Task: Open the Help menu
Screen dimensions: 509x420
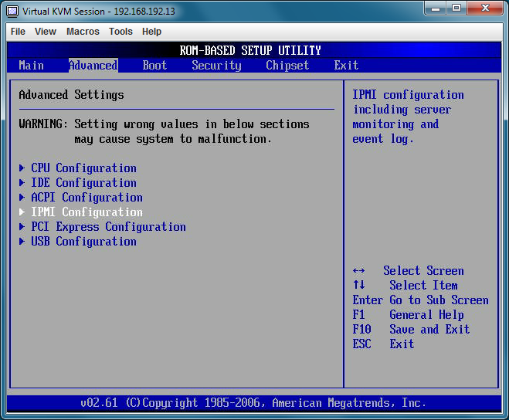Action: (151, 32)
